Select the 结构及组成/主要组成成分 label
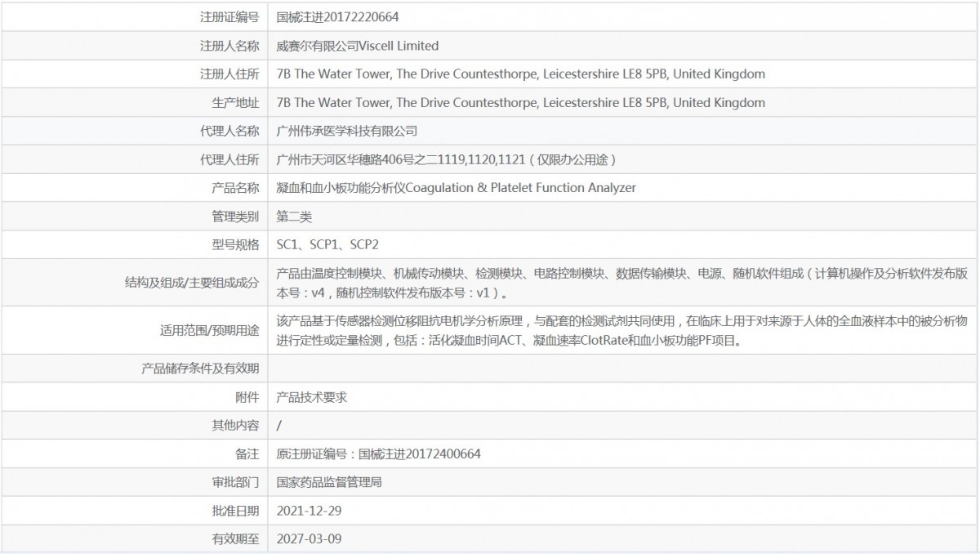This screenshot has width=980, height=554. click(190, 283)
